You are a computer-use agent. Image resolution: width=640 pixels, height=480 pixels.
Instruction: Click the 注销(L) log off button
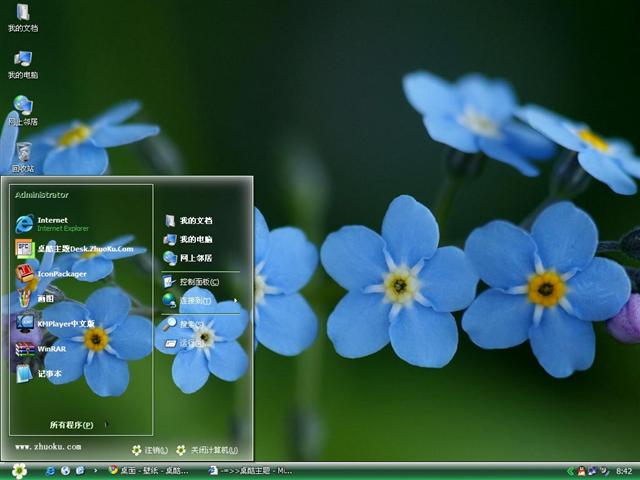pyautogui.click(x=150, y=450)
